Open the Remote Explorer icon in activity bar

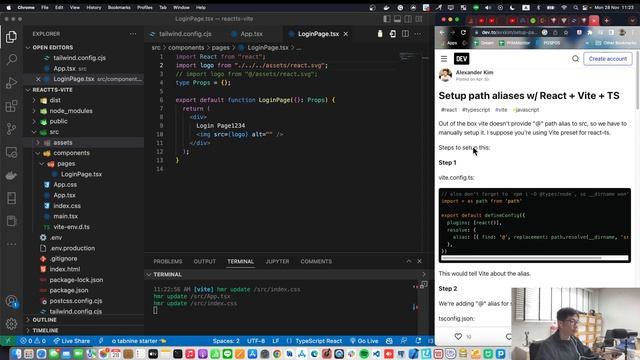click(11, 152)
